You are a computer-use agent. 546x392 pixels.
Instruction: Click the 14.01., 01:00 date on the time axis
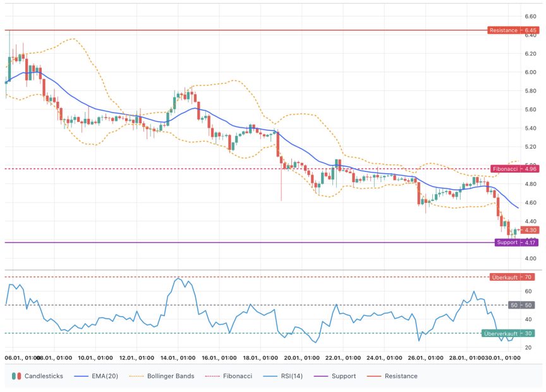pyautogui.click(x=177, y=357)
